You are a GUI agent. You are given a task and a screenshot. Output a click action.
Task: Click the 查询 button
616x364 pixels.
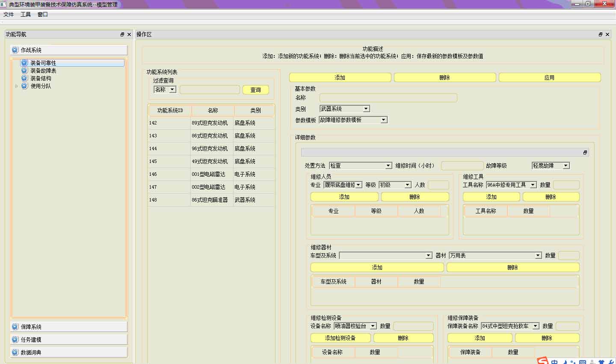coord(256,90)
